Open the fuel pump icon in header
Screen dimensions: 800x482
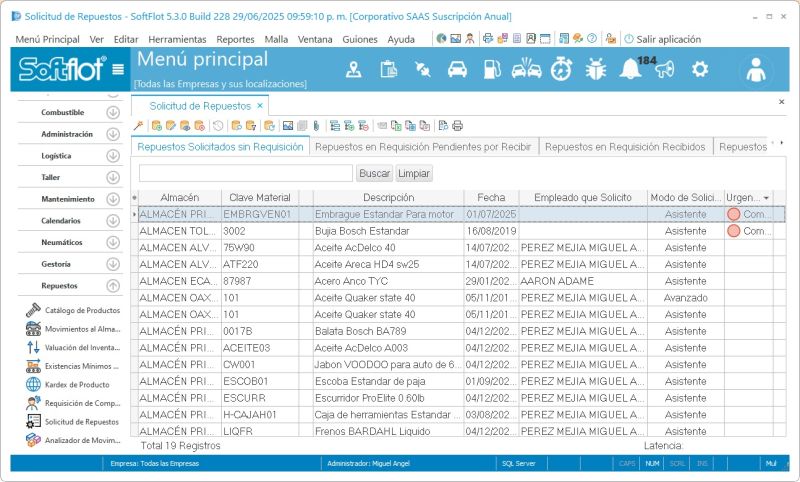click(492, 69)
